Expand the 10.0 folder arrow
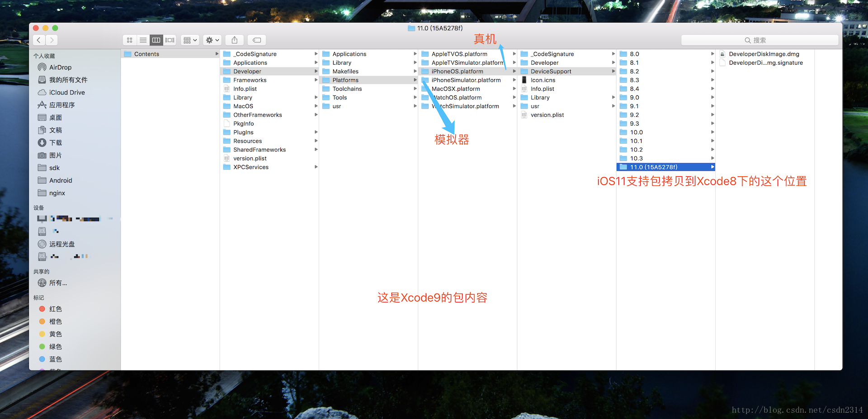This screenshot has height=419, width=868. coord(712,132)
